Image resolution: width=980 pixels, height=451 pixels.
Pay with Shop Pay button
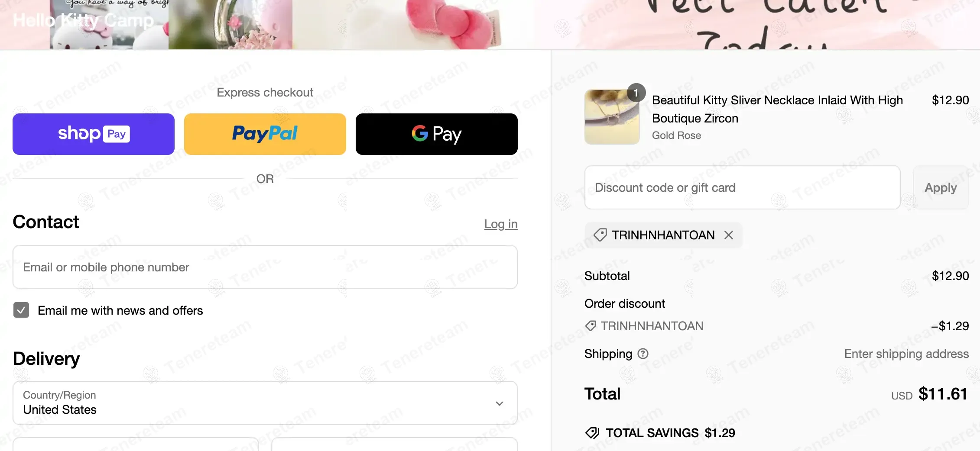point(94,134)
